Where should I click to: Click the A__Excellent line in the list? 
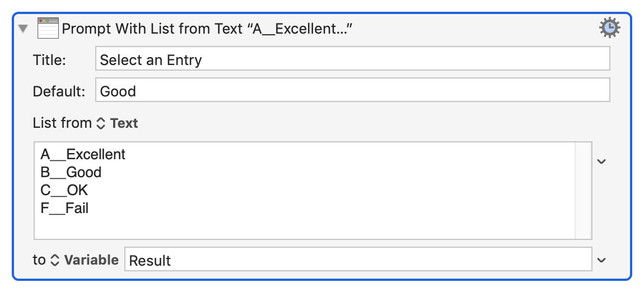(x=83, y=154)
